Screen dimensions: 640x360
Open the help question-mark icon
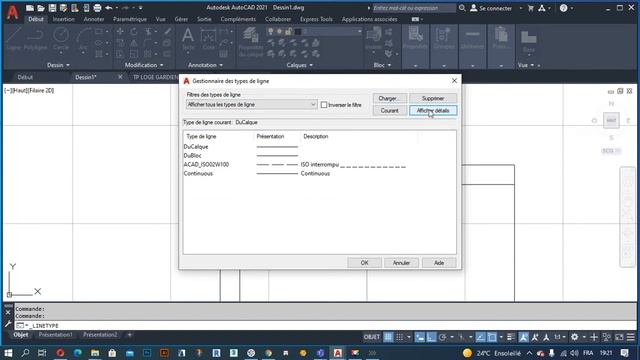click(x=563, y=8)
